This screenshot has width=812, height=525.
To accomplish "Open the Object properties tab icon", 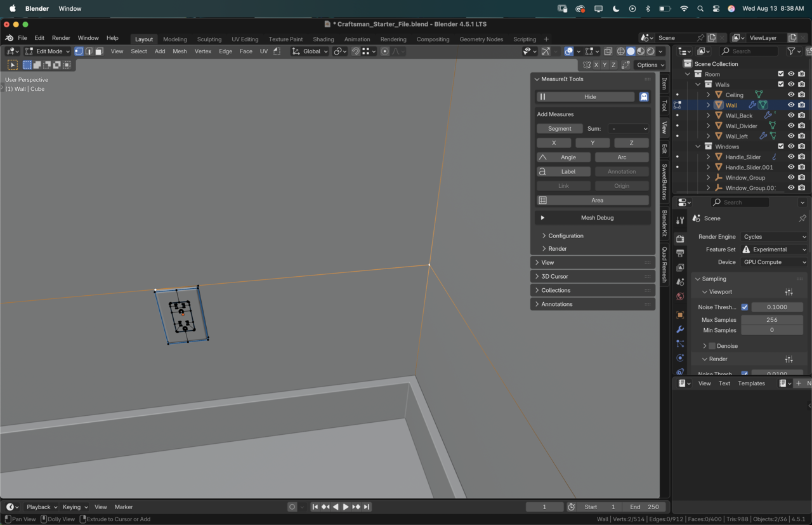I will (x=680, y=315).
